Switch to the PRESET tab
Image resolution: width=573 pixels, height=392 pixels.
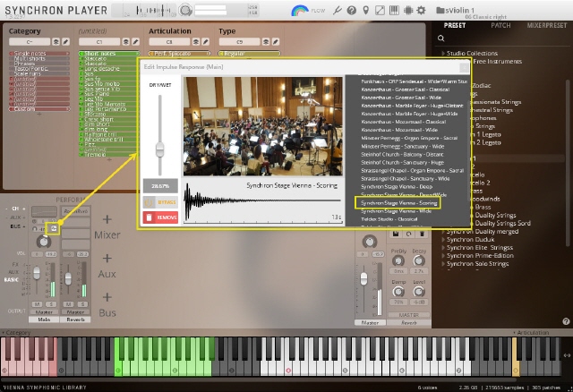455,25
